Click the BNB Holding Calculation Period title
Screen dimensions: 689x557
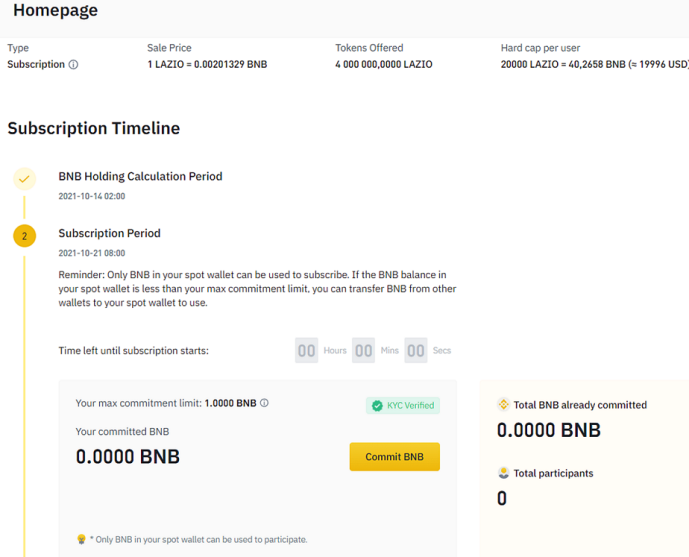pos(140,176)
